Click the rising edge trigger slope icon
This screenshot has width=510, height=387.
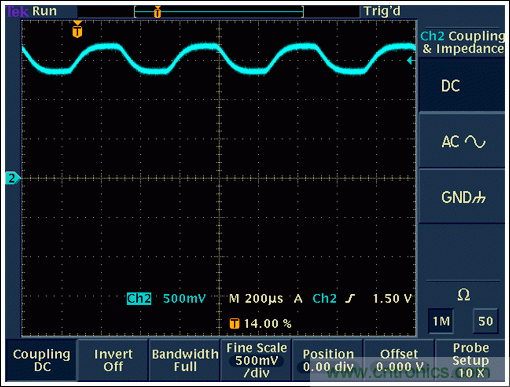(x=350, y=298)
